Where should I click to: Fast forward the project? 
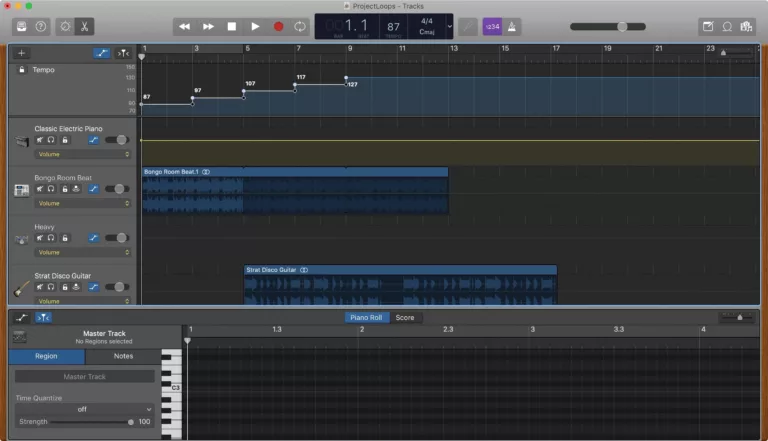coord(208,26)
